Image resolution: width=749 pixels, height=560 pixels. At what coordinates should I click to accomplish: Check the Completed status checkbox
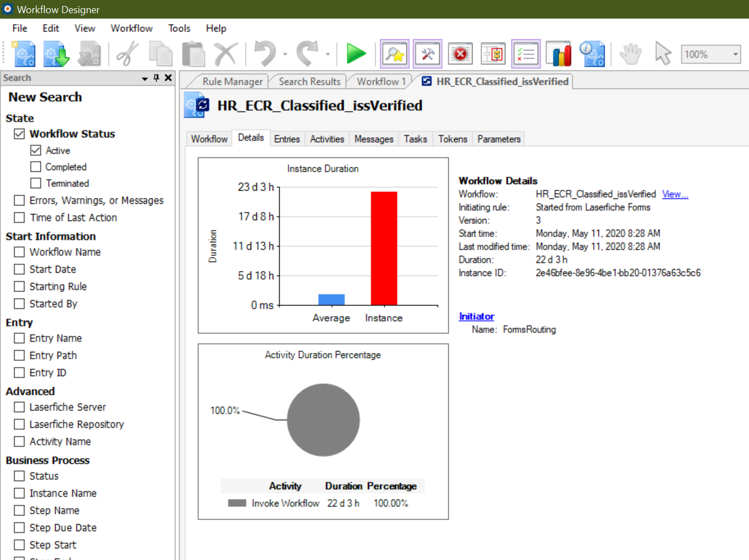36,167
